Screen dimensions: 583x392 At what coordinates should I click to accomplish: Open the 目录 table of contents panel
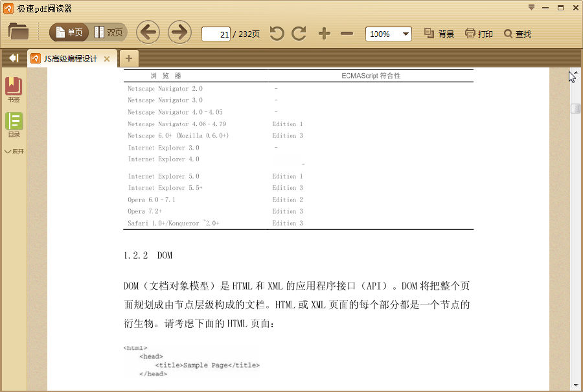14,124
